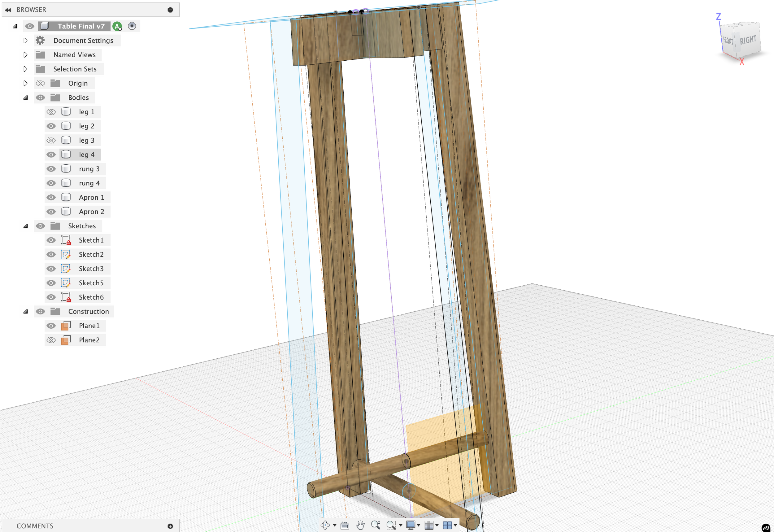Select the rung 3 body
774x532 pixels.
(x=89, y=169)
